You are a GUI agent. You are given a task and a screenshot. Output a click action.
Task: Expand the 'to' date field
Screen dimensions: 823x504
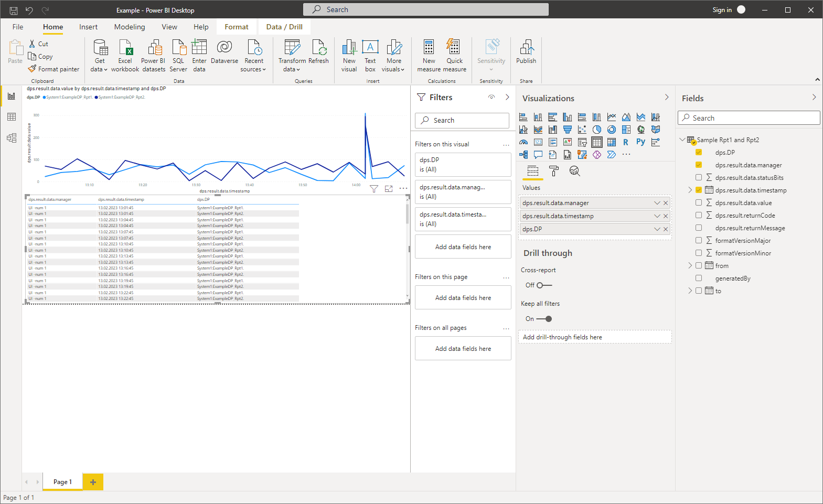point(690,291)
